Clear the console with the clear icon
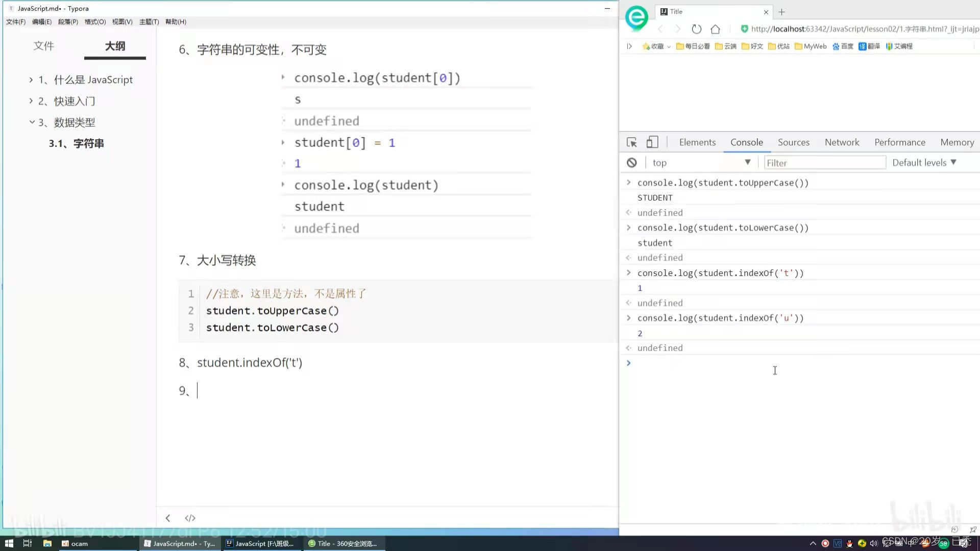980x551 pixels. point(632,163)
